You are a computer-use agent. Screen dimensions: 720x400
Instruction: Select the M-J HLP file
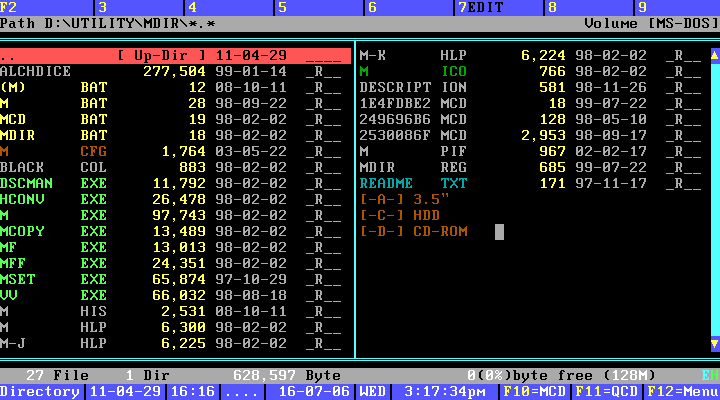click(175, 344)
